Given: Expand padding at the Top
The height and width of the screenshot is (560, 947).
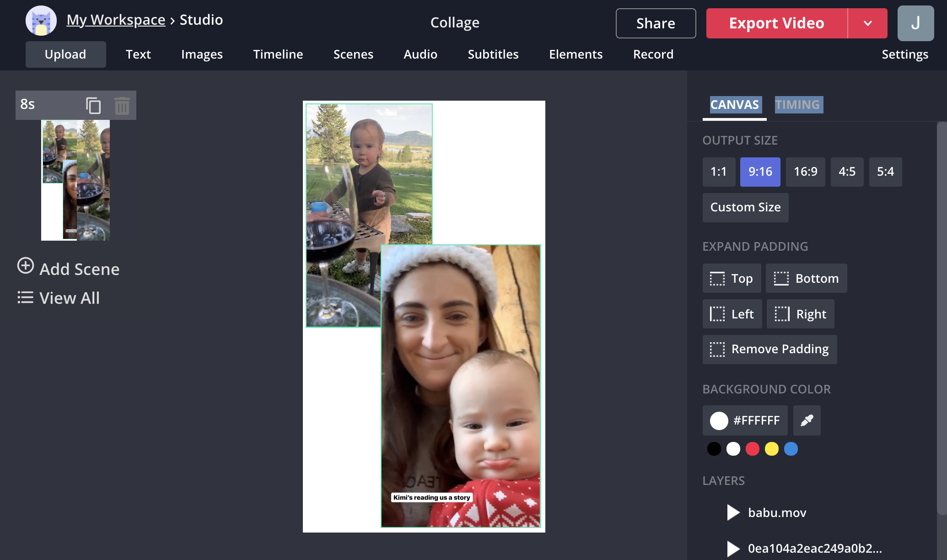Looking at the screenshot, I should point(732,278).
